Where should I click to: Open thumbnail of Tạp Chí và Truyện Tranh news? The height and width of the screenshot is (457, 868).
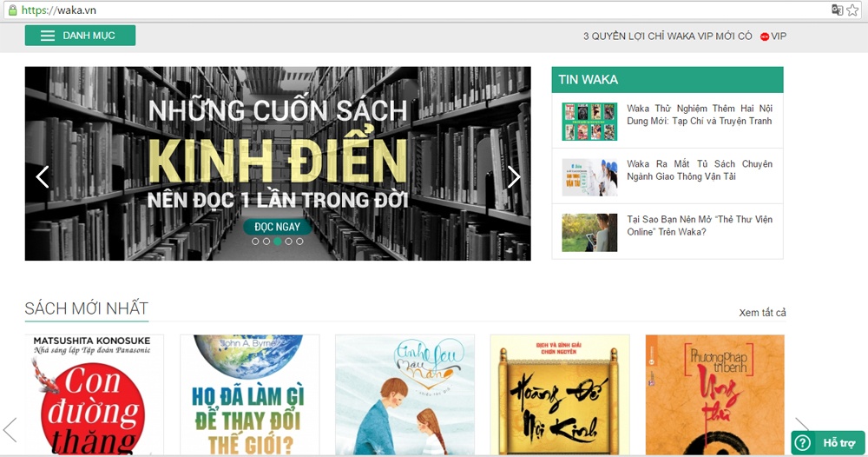click(x=589, y=122)
